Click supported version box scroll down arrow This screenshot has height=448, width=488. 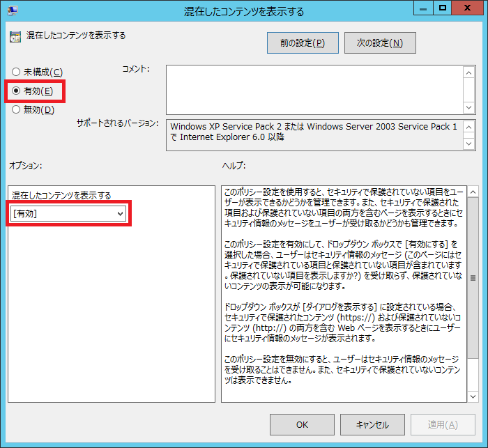469,144
